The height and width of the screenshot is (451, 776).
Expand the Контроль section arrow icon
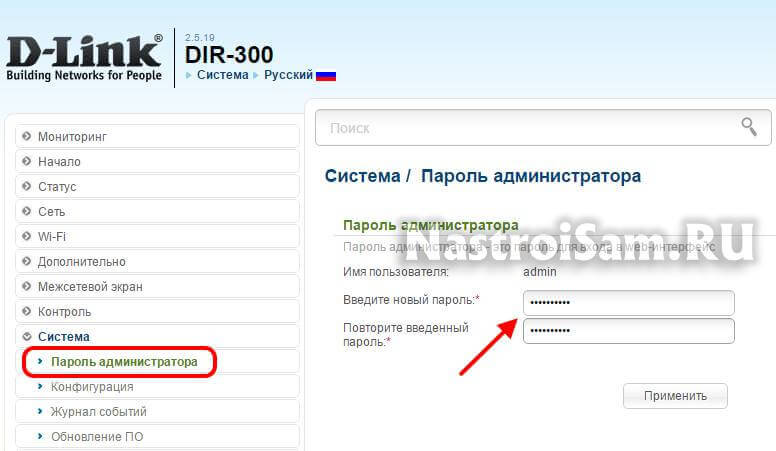click(x=27, y=311)
